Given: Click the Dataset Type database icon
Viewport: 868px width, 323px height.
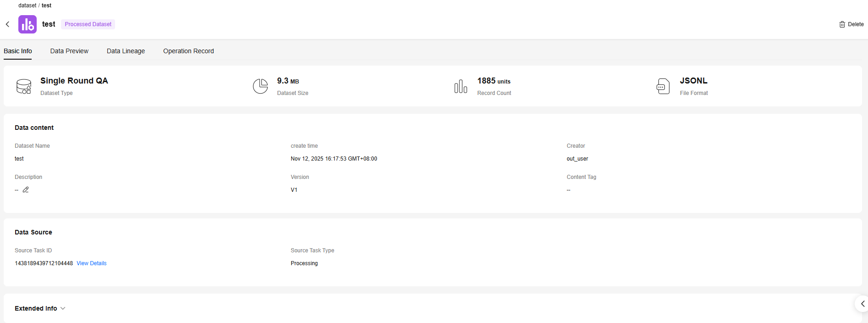Looking at the screenshot, I should [24, 86].
